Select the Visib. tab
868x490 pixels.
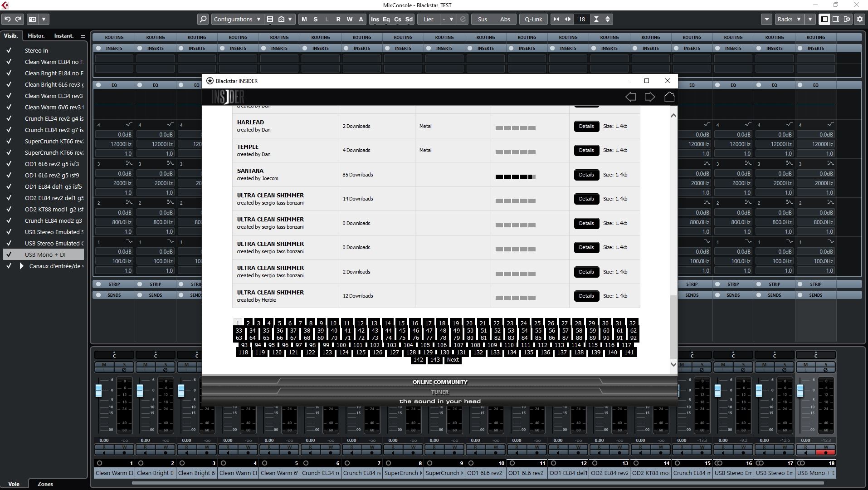(x=11, y=36)
